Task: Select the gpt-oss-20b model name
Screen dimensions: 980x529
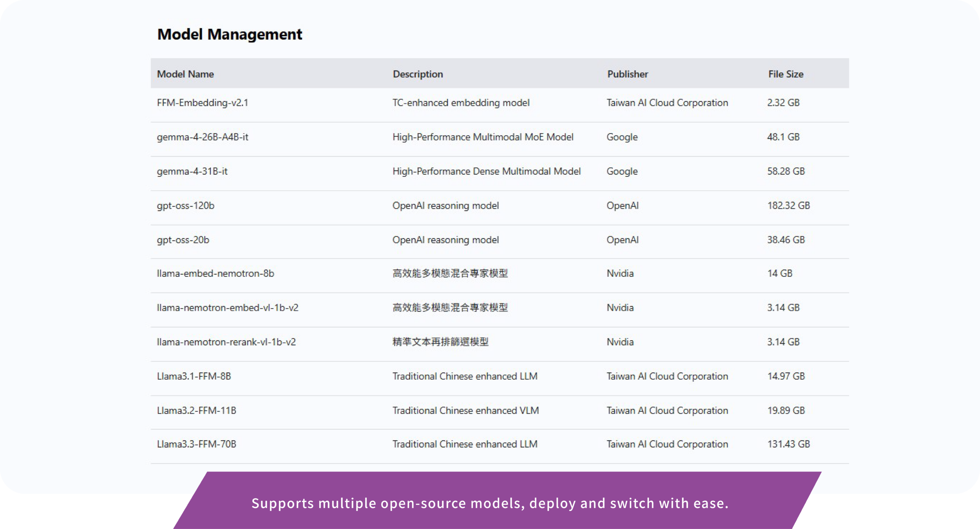Action: tap(183, 240)
